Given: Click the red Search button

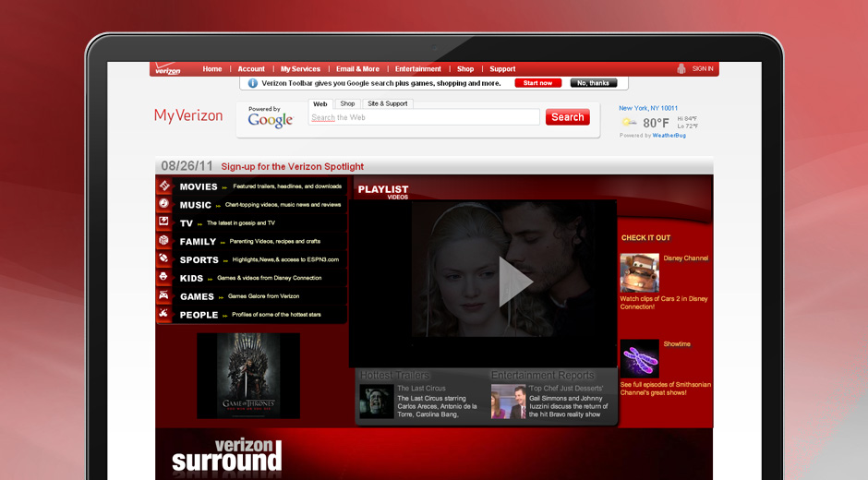Looking at the screenshot, I should (567, 117).
